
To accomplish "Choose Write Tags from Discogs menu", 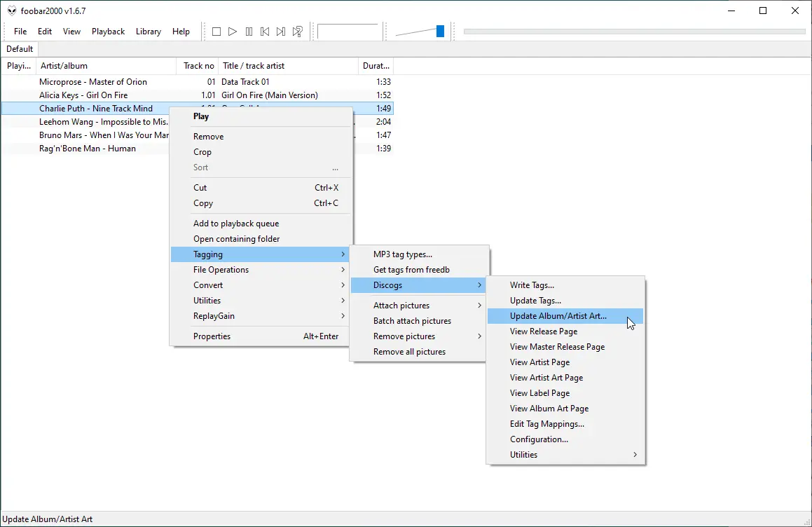I will point(532,285).
